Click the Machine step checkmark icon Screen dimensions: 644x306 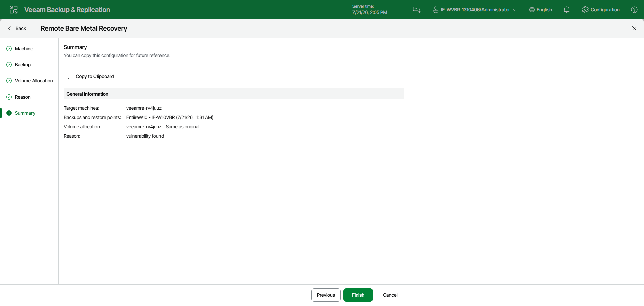(x=9, y=49)
